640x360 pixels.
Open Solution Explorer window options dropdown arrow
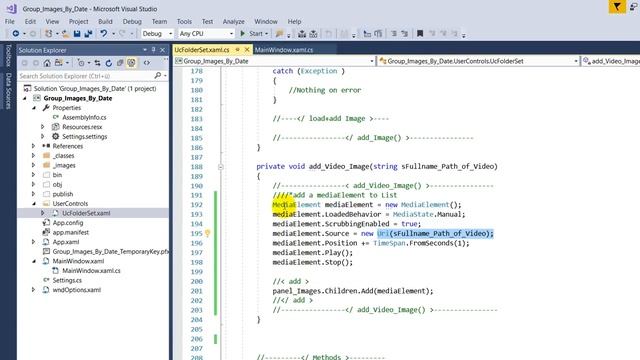click(145, 50)
